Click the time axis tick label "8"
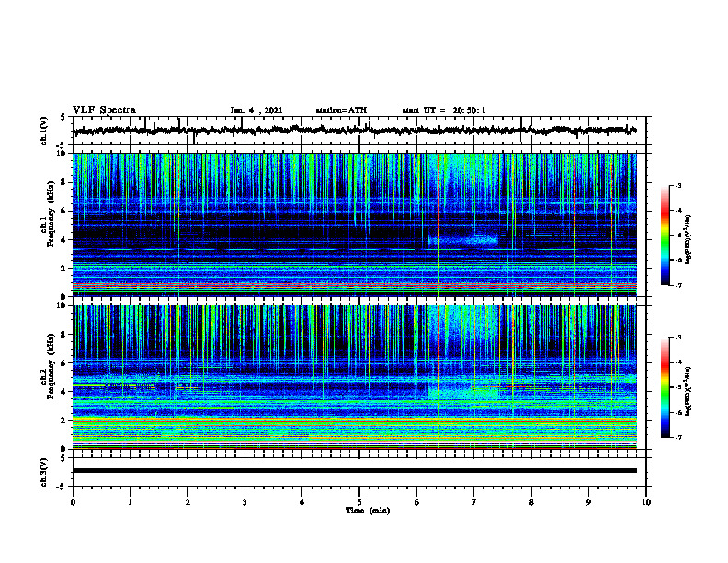Screen dimensions: 728x563 (531, 502)
